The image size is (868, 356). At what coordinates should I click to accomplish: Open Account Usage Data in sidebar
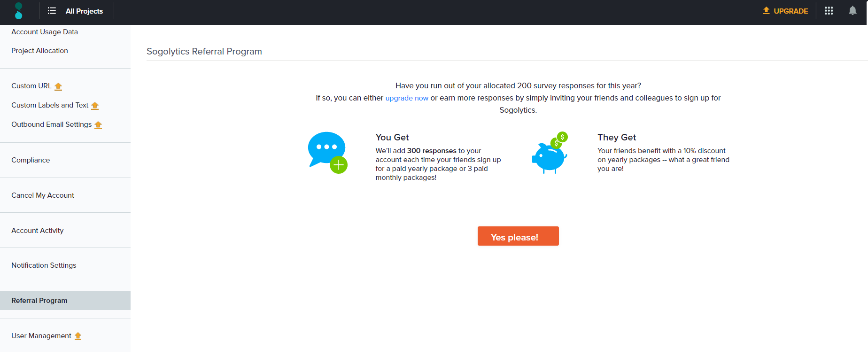(x=45, y=32)
